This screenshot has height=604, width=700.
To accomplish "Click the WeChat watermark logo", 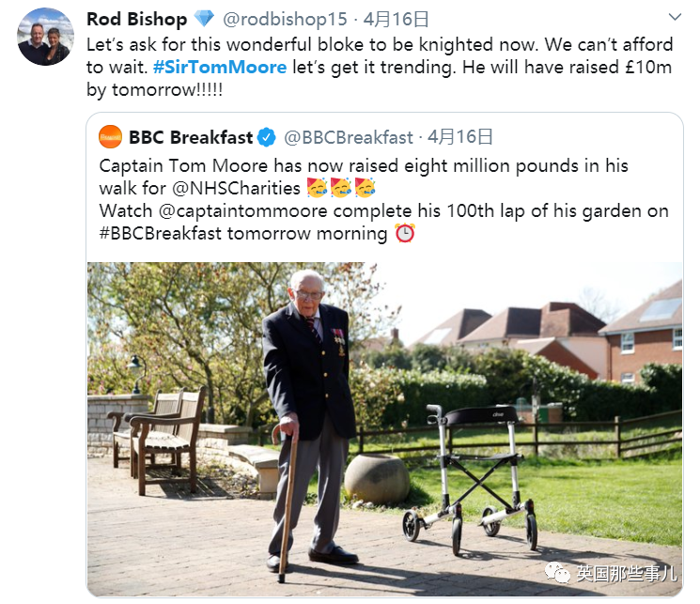I will tap(556, 572).
